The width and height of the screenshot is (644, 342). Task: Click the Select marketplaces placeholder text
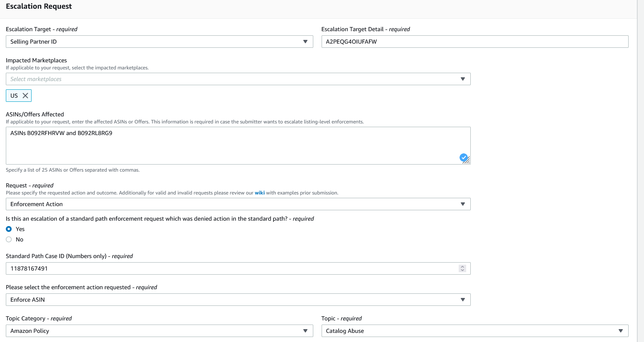tap(36, 79)
